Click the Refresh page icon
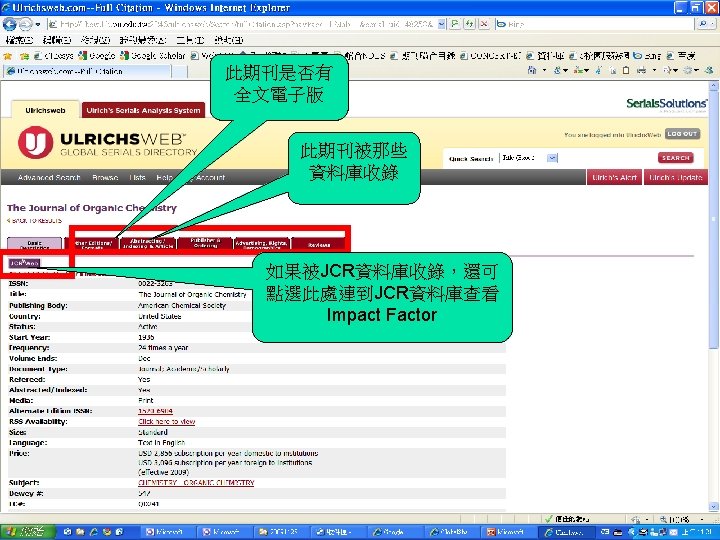This screenshot has height=540, width=720. [x=469, y=24]
